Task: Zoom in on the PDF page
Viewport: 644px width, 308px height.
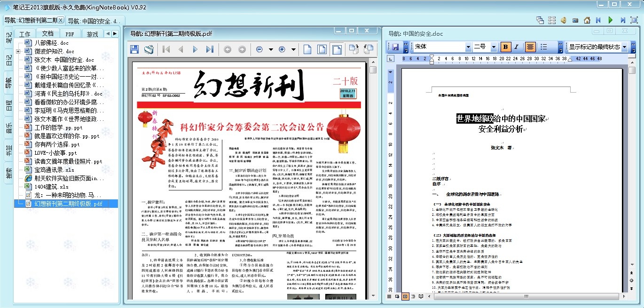Action: [282, 49]
